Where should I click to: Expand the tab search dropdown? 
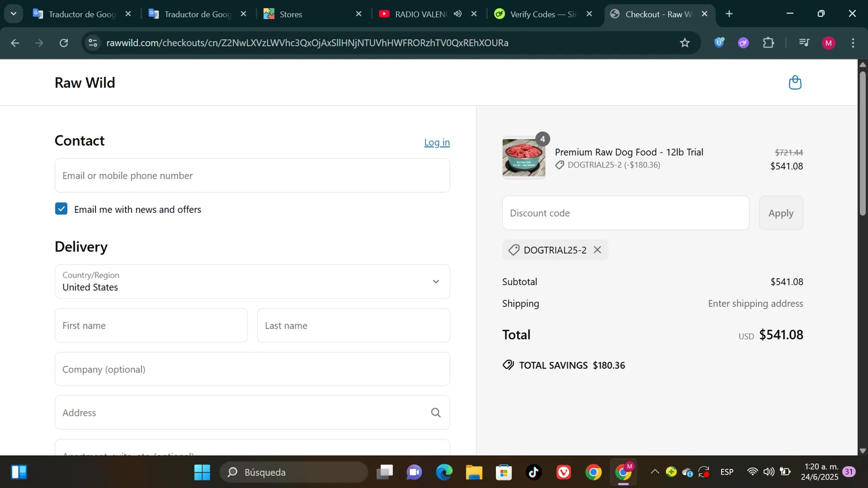coord(13,14)
